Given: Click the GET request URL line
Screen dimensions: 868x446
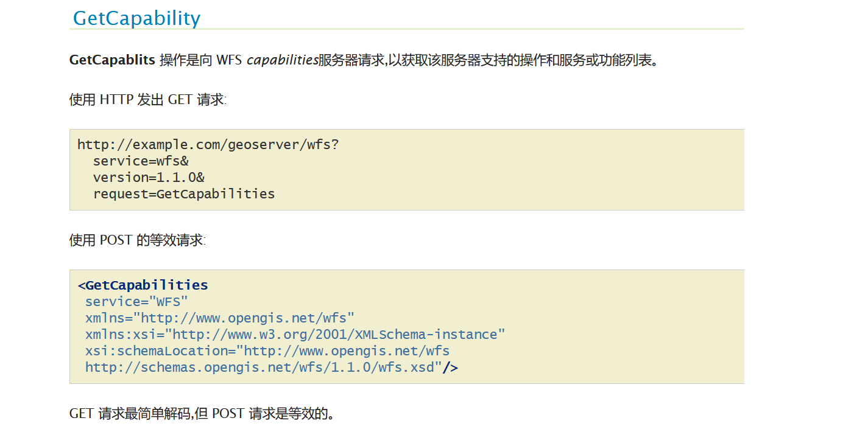Looking at the screenshot, I should pos(208,145).
